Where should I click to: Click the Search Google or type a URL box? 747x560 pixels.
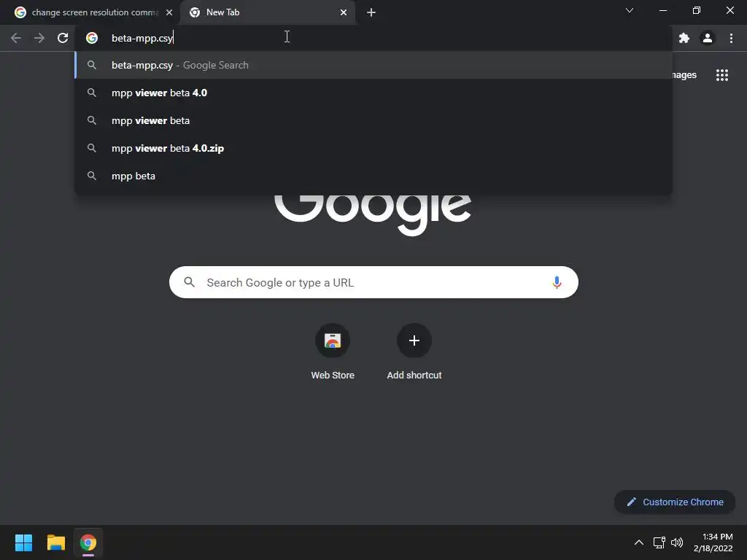pyautogui.click(x=373, y=282)
